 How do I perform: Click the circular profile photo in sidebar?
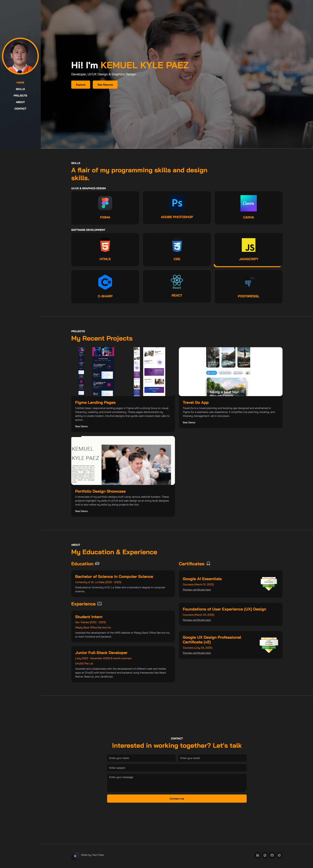[x=20, y=56]
